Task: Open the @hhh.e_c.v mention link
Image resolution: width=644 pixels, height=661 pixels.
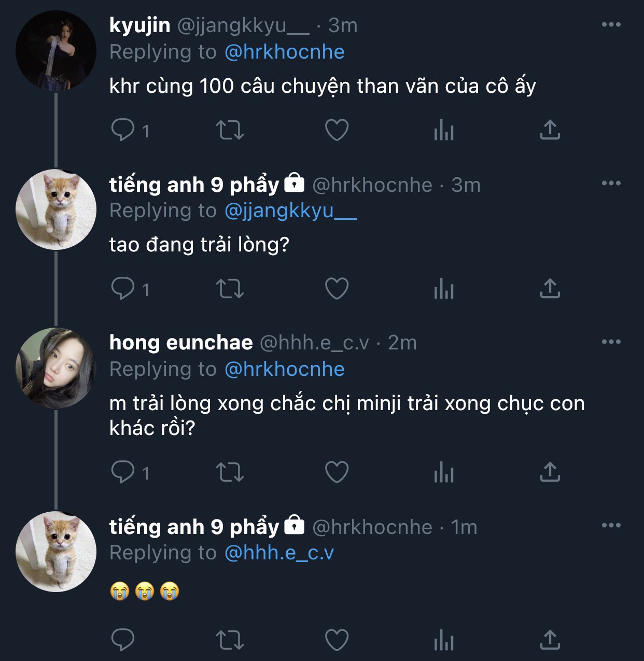Action: [279, 553]
